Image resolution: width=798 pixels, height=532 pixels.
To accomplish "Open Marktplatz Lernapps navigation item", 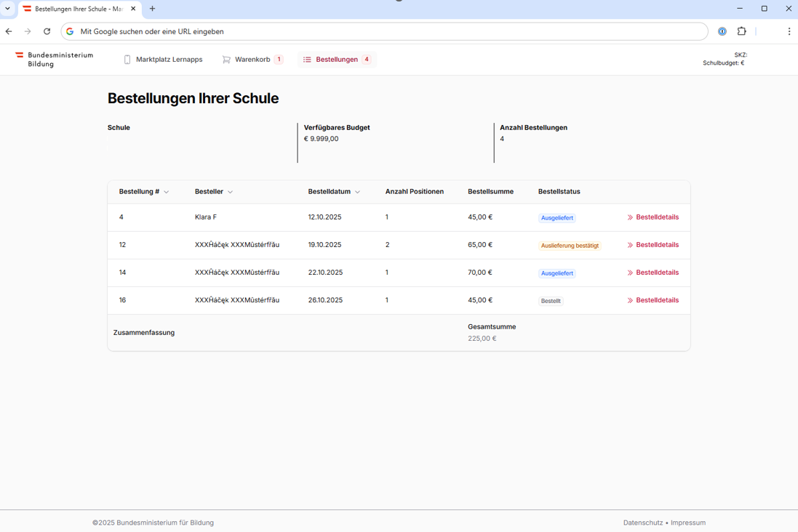I will click(164, 60).
